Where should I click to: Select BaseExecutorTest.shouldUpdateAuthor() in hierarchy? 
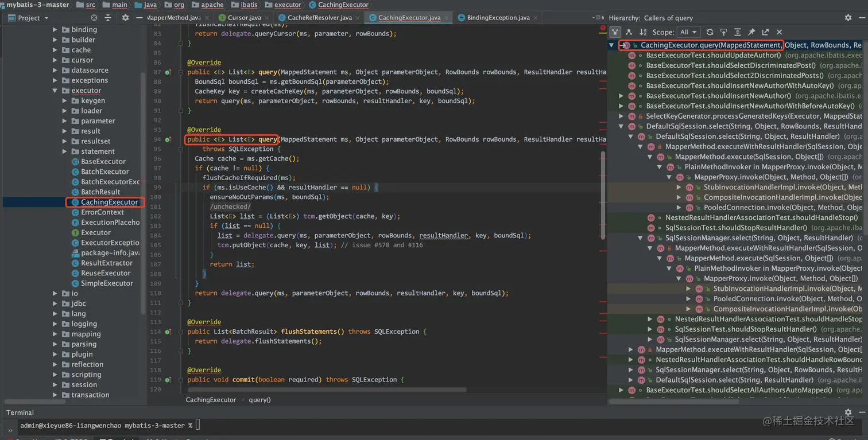point(745,56)
